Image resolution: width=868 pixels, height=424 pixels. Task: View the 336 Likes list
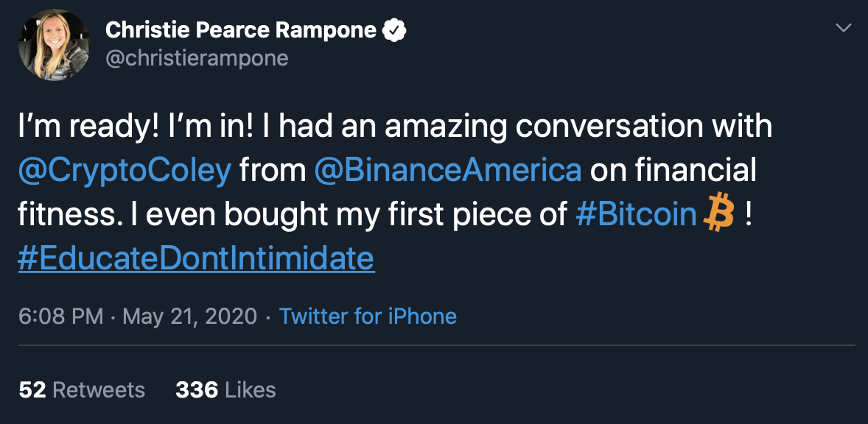click(x=225, y=389)
